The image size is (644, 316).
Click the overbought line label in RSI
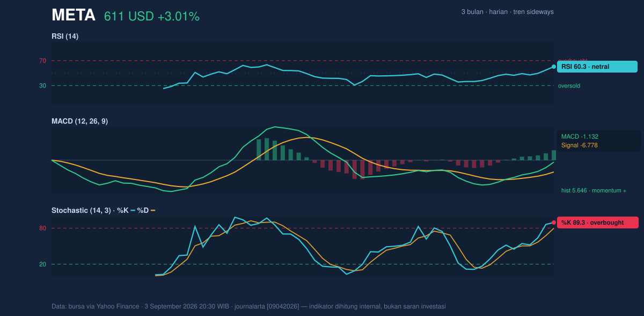(x=572, y=60)
